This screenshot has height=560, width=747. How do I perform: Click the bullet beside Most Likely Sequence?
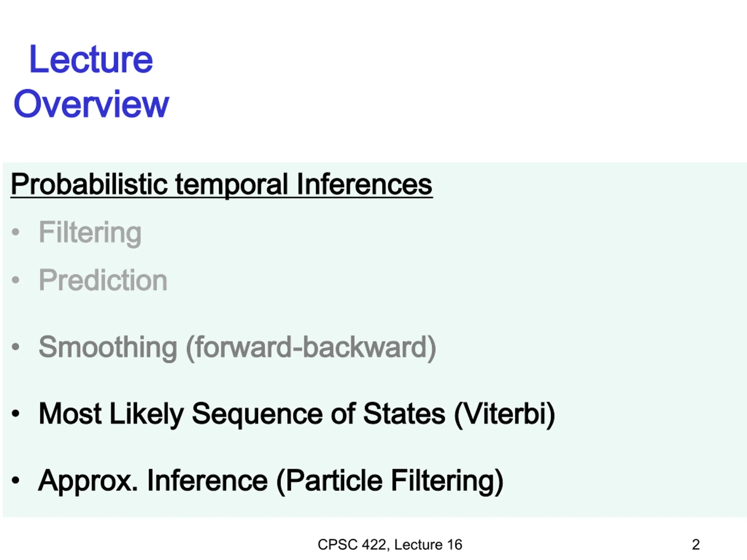coord(15,414)
